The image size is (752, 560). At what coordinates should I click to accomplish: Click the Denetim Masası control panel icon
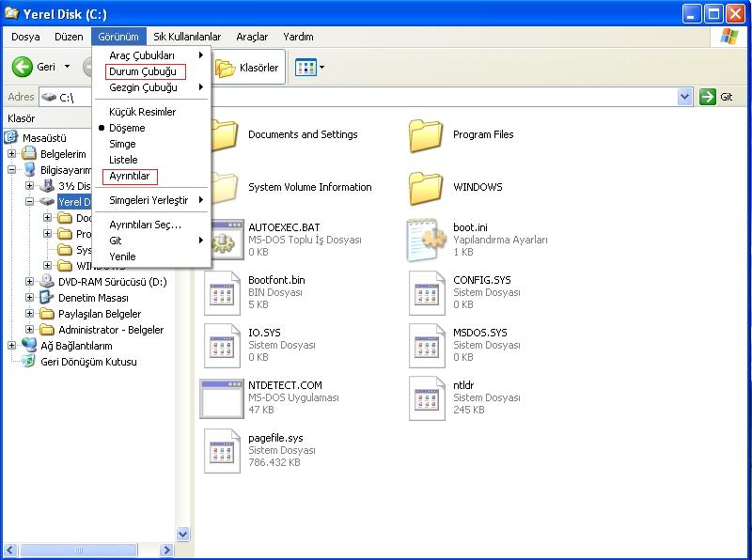(x=46, y=297)
